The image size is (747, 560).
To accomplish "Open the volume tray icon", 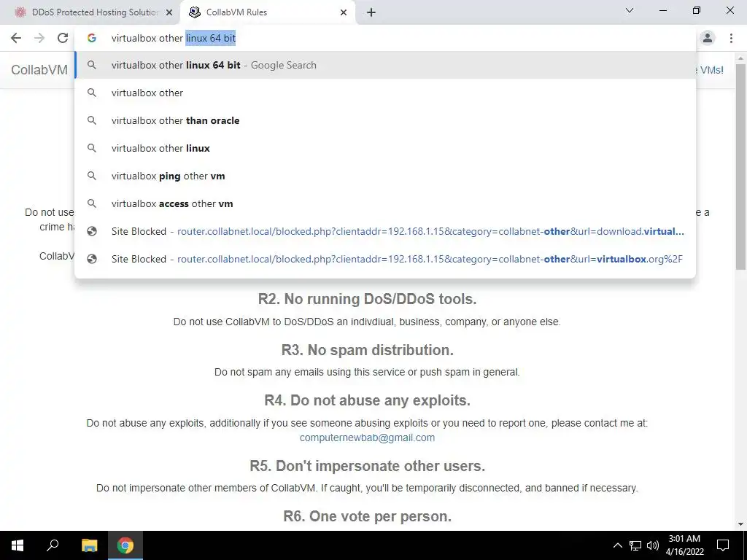I will (x=653, y=545).
